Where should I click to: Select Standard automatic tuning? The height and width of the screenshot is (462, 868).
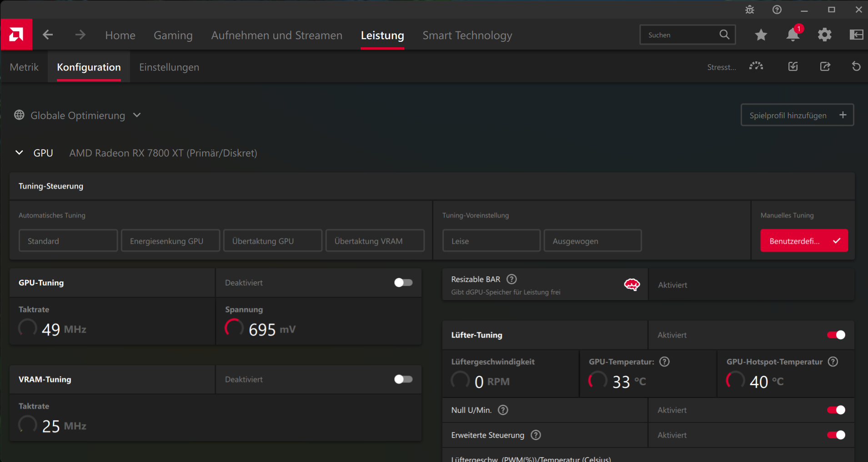pyautogui.click(x=68, y=241)
